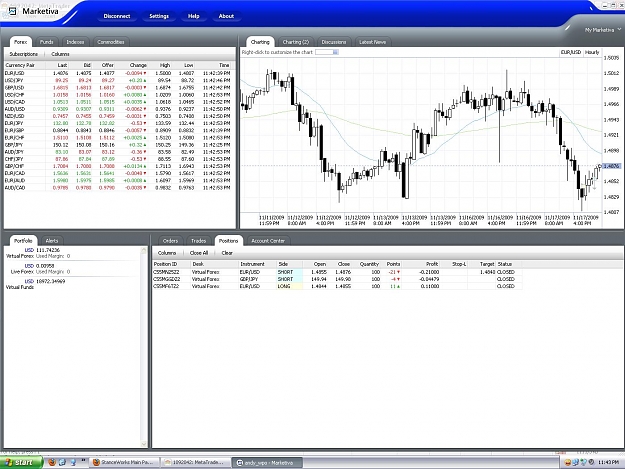Select the EUR/USD currency pair row
This screenshot has height=469, width=625.
(118, 73)
